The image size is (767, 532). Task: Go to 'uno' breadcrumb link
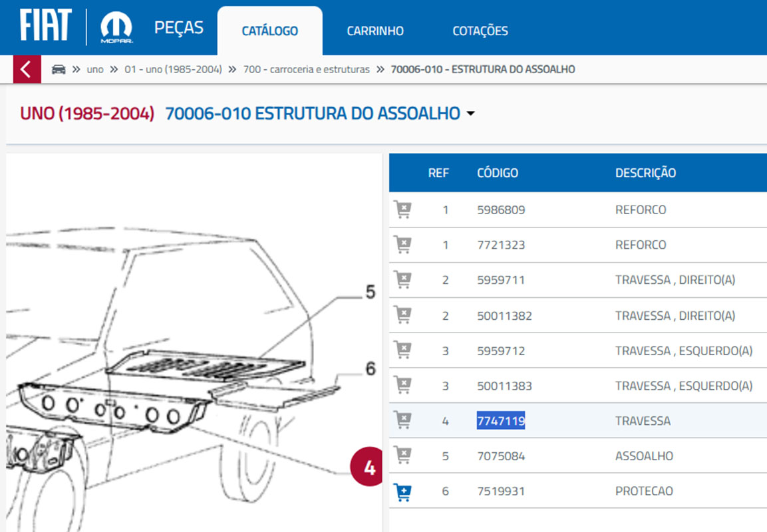coord(95,70)
